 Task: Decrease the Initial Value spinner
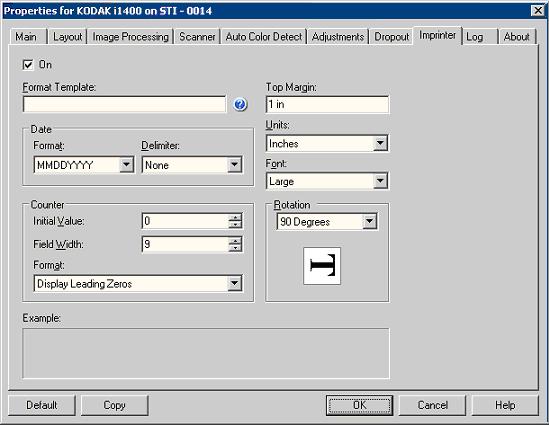235,224
